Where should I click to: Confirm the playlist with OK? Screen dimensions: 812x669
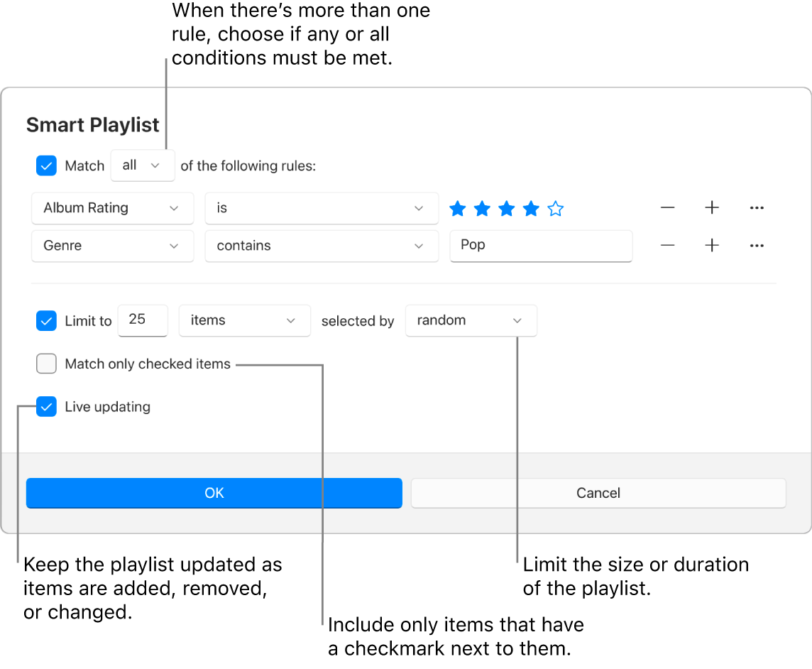214,493
